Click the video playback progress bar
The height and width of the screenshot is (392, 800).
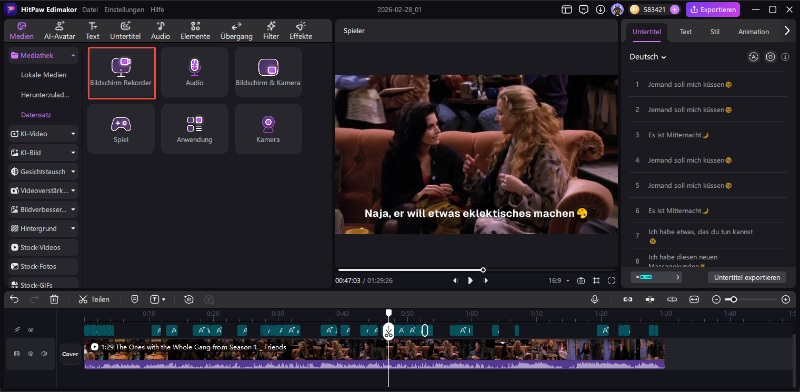pyautogui.click(x=476, y=270)
